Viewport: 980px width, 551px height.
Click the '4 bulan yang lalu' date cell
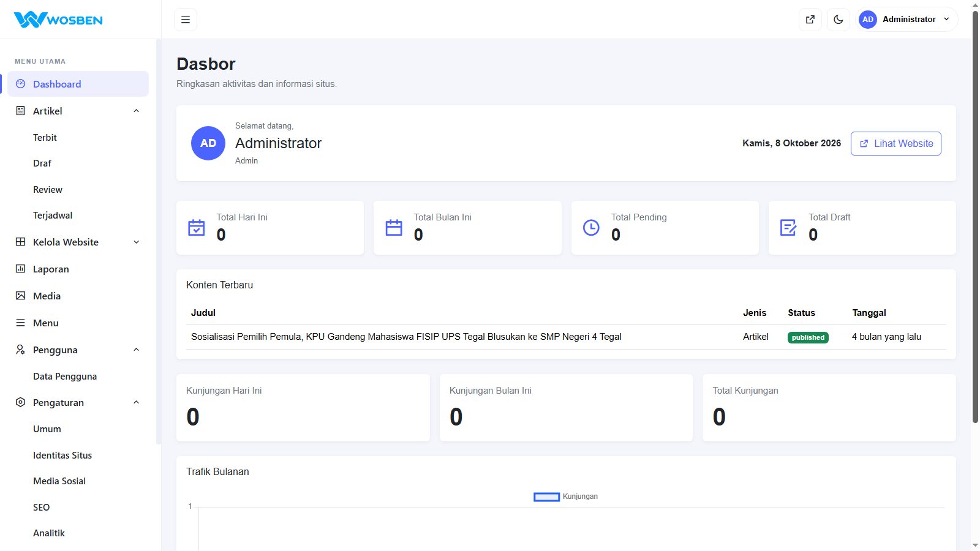tap(886, 337)
